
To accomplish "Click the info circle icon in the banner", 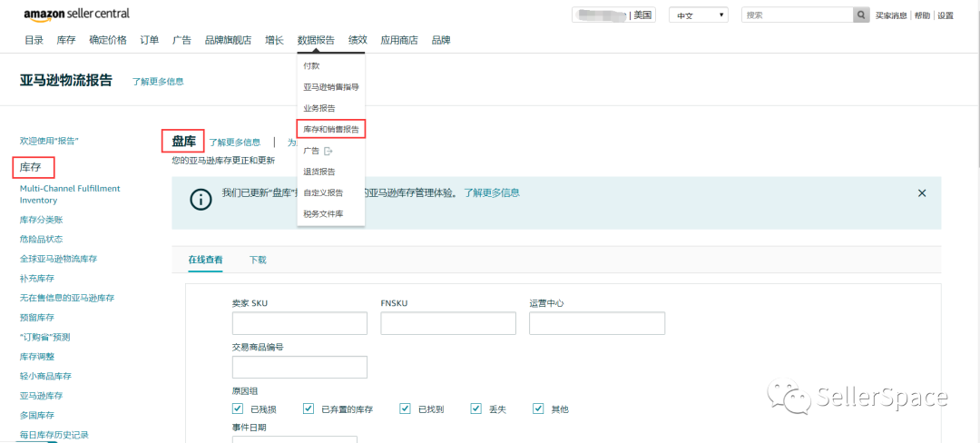I will (201, 200).
